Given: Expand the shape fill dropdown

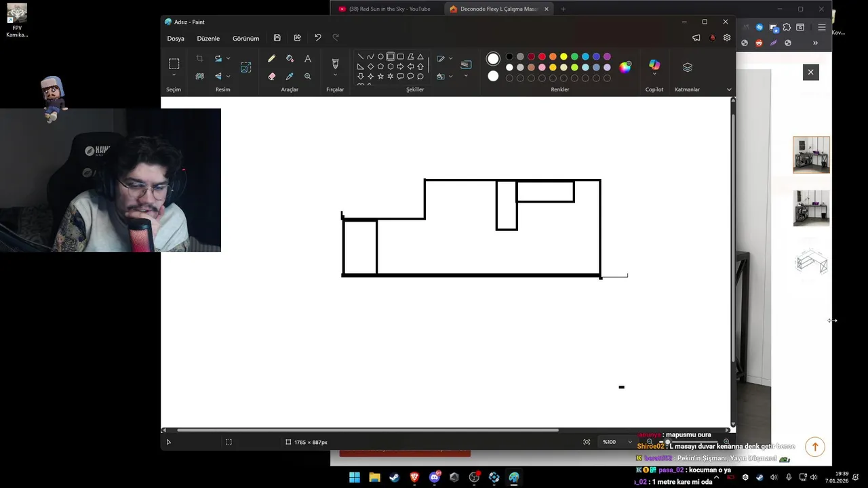Looking at the screenshot, I should pos(451,77).
